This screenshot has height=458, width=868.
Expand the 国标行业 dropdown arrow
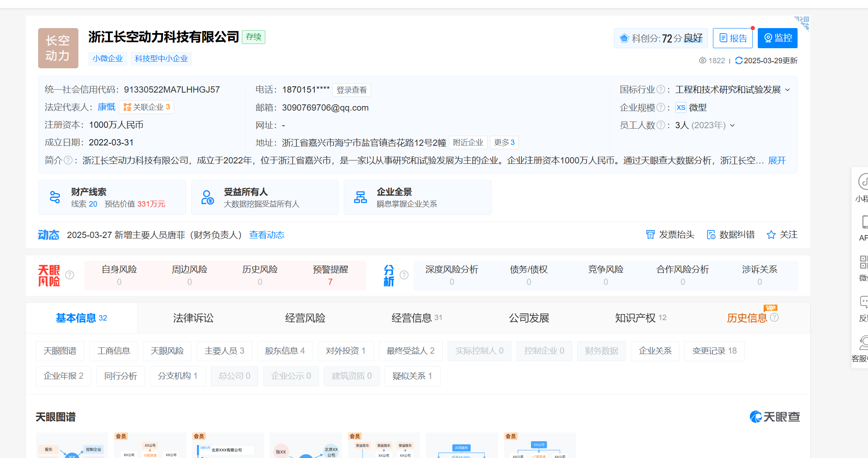click(x=788, y=90)
